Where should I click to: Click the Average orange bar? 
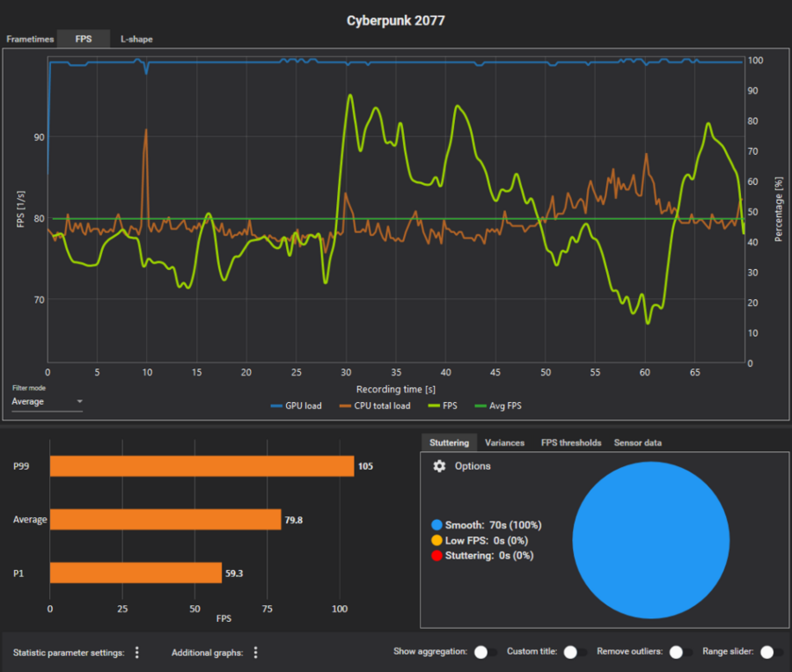pos(165,520)
